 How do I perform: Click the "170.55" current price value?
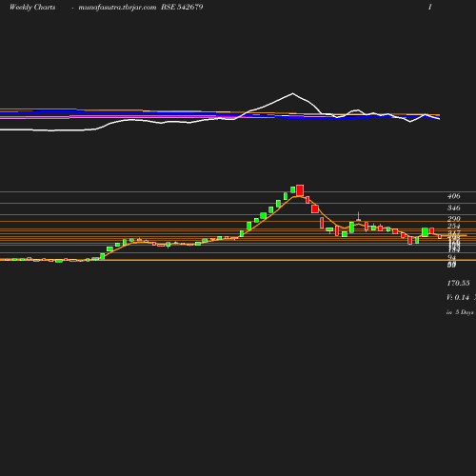click(458, 283)
